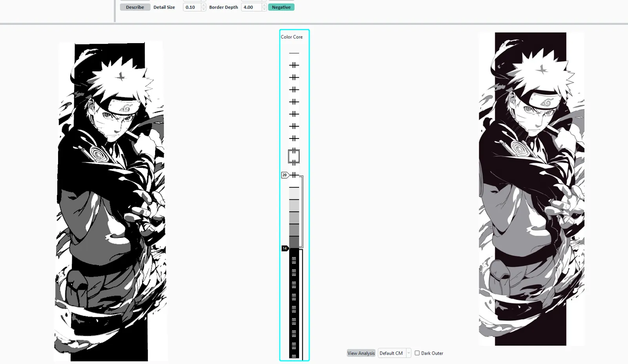The image size is (628, 364).
Task: Select the boxed layer cell in Color Core
Action: [294, 157]
